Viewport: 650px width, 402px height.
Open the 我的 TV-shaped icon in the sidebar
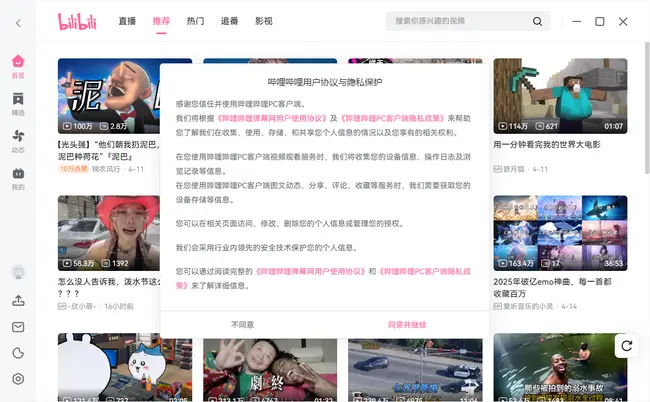tap(18, 179)
